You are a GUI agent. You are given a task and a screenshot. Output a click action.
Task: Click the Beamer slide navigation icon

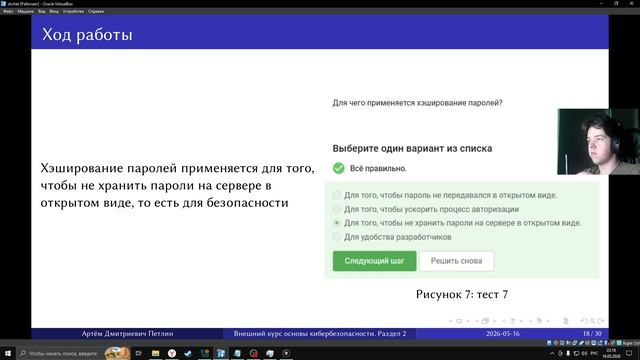click(x=459, y=321)
